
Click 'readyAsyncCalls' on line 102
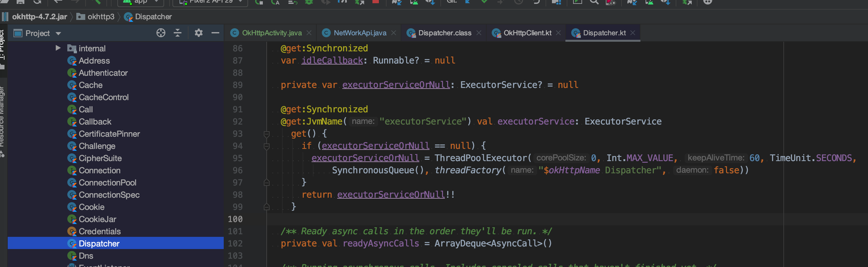(x=381, y=243)
